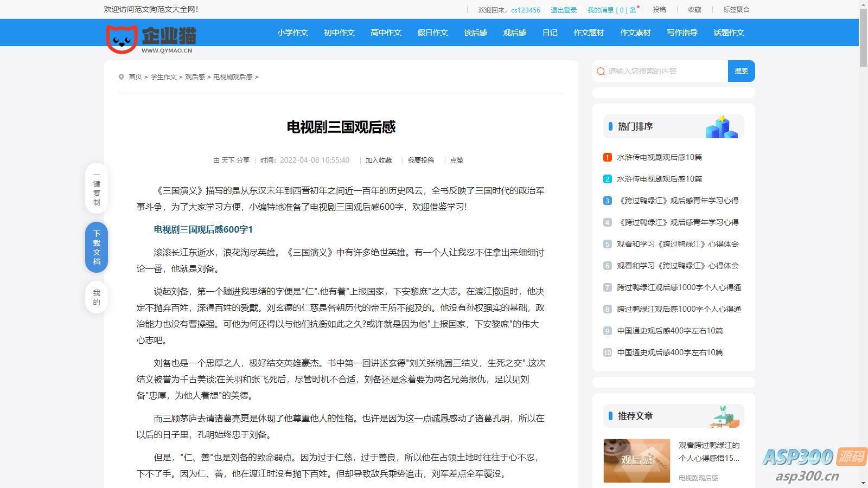Click the 3D cube icon beside 热门排序
Viewport: 868px width, 488px height.
(x=722, y=126)
